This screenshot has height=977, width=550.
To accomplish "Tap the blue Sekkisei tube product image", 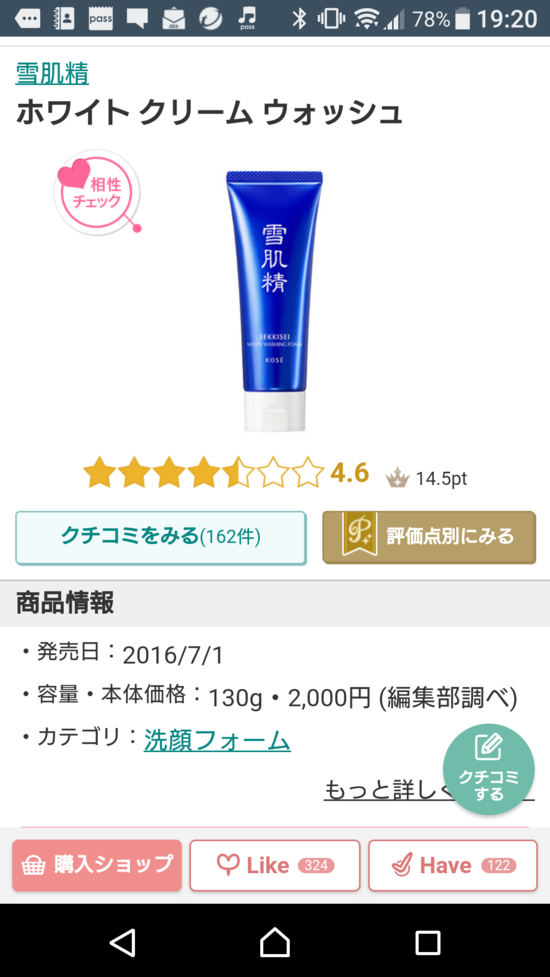I will click(x=275, y=301).
